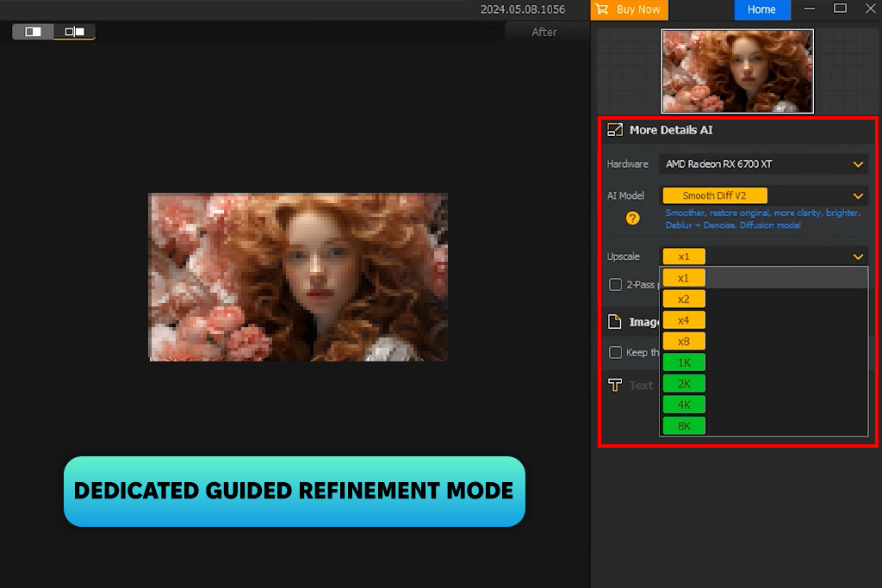
Task: Click the Image section document icon
Action: pos(615,322)
